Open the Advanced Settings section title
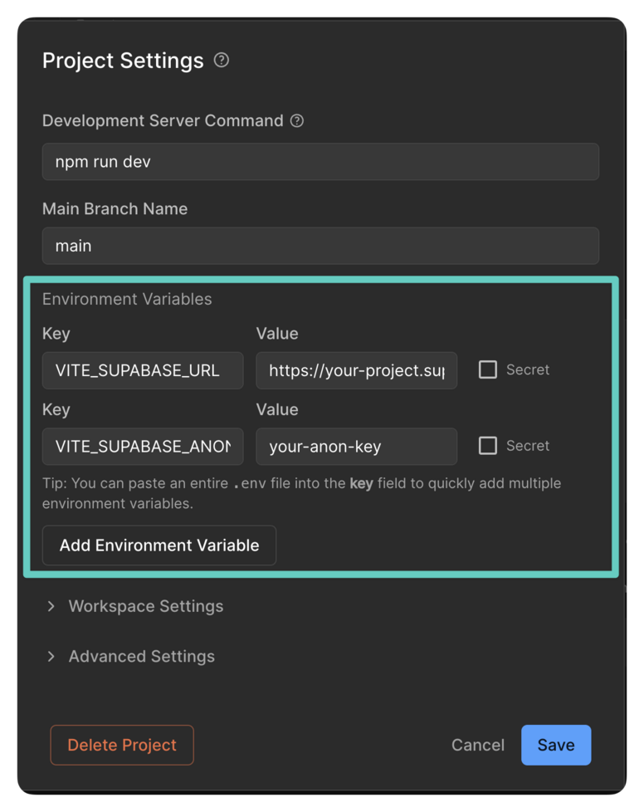 pos(142,656)
